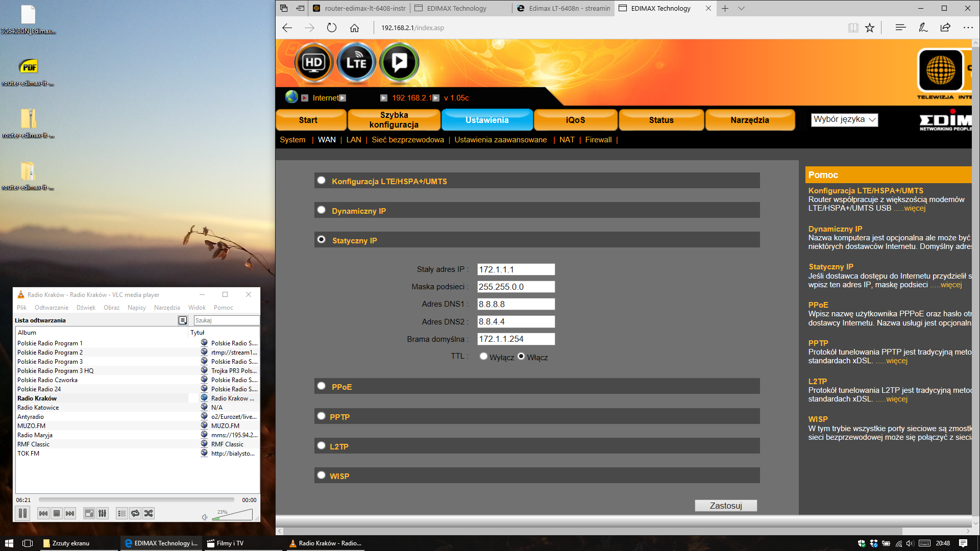Switch to the Status tab

[x=661, y=120]
